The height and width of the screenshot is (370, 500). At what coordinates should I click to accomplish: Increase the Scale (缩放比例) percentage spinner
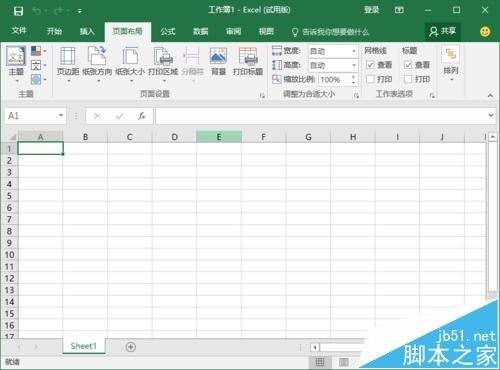[x=353, y=76]
